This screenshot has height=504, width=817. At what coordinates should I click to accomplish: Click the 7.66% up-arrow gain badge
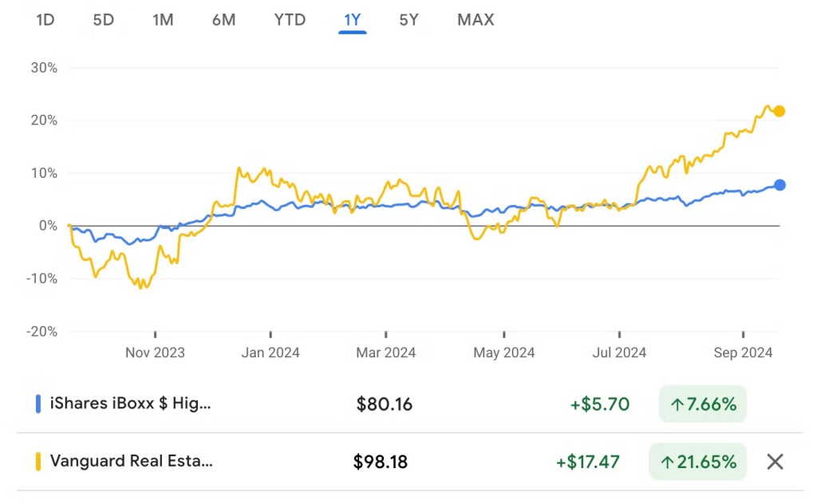coord(702,404)
